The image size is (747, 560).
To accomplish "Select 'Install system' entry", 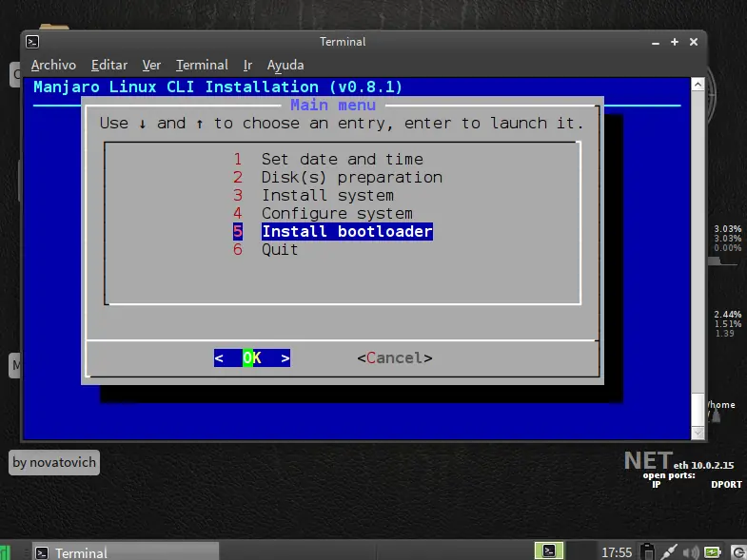I will coord(327,195).
